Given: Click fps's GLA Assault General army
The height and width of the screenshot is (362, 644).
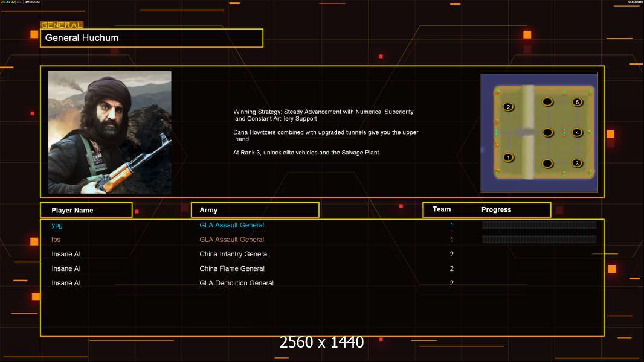Looking at the screenshot, I should pos(231,240).
